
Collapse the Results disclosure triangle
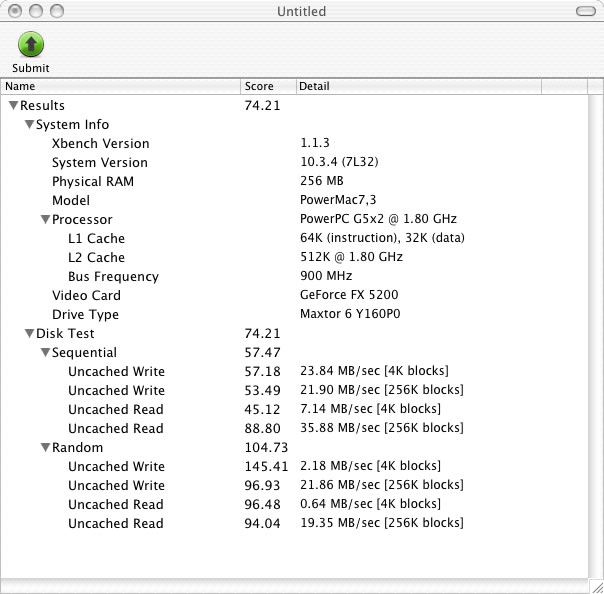click(x=13, y=105)
